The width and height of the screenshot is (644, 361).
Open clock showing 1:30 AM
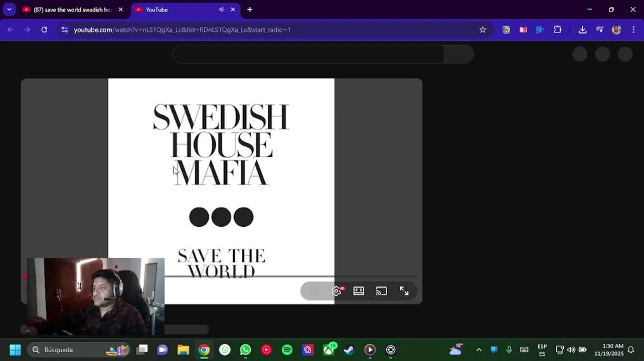pyautogui.click(x=609, y=350)
